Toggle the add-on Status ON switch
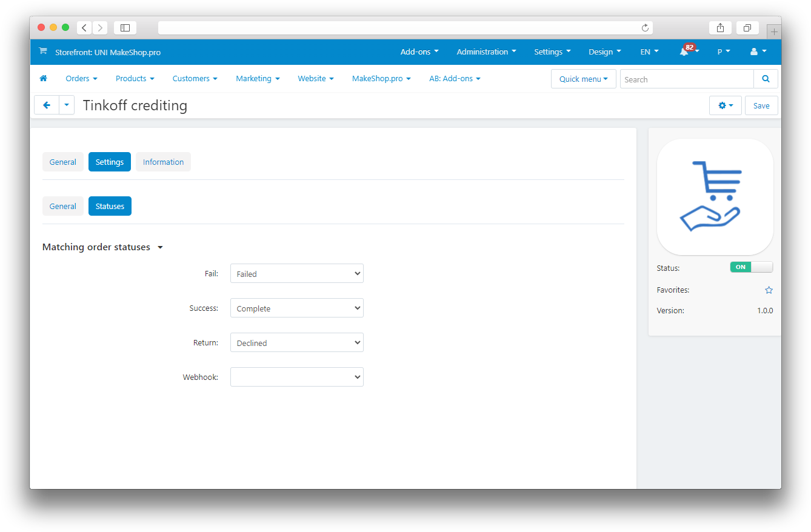 (751, 267)
